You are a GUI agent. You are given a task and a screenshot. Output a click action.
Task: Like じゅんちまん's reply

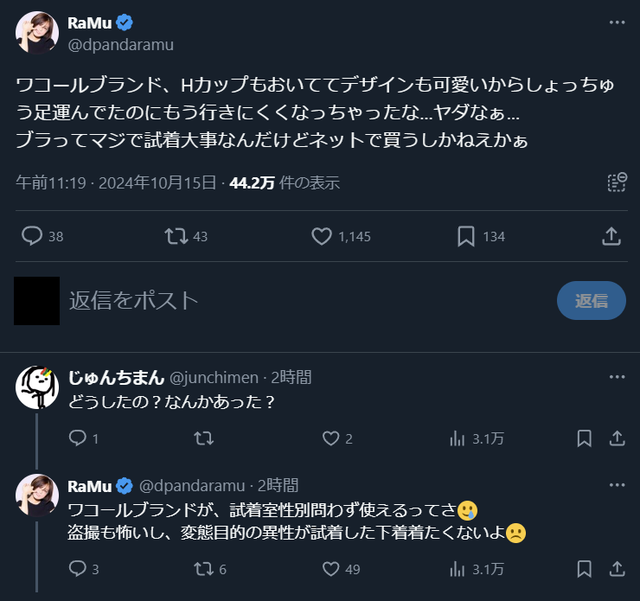coord(331,438)
